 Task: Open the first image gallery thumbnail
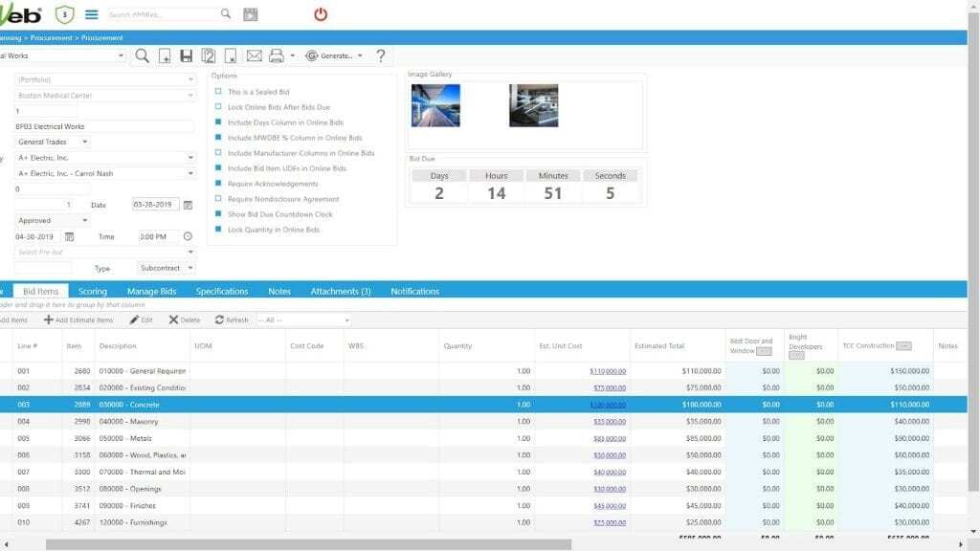point(435,105)
